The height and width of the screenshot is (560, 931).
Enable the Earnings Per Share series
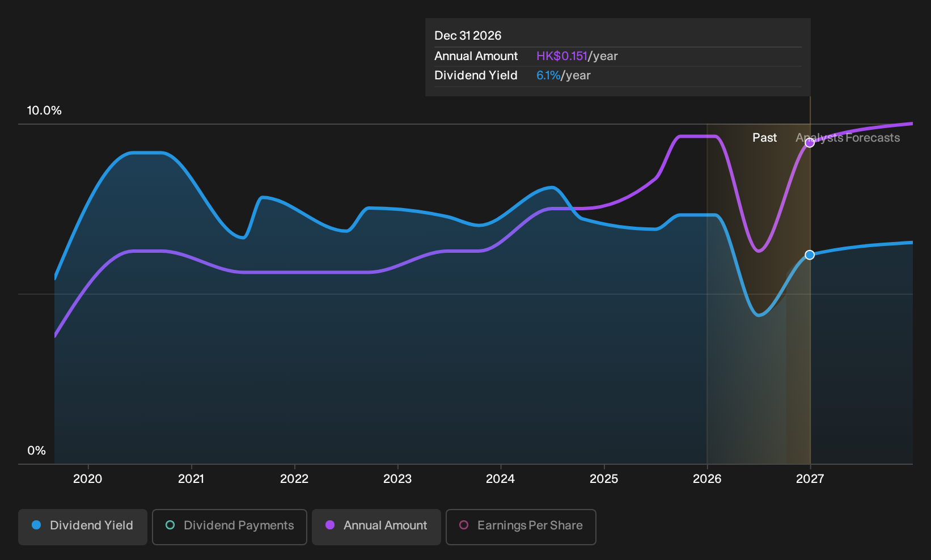click(x=521, y=527)
